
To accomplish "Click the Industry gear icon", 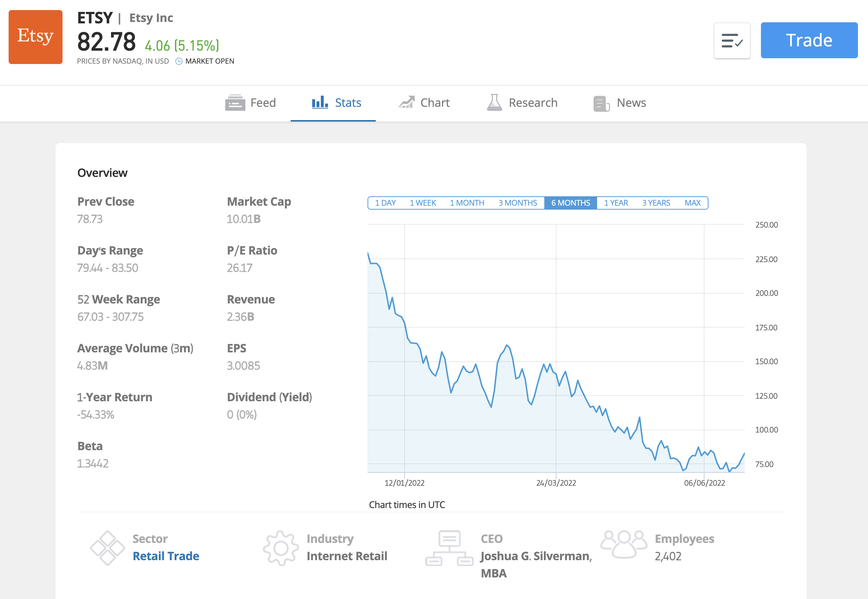I will (x=281, y=548).
